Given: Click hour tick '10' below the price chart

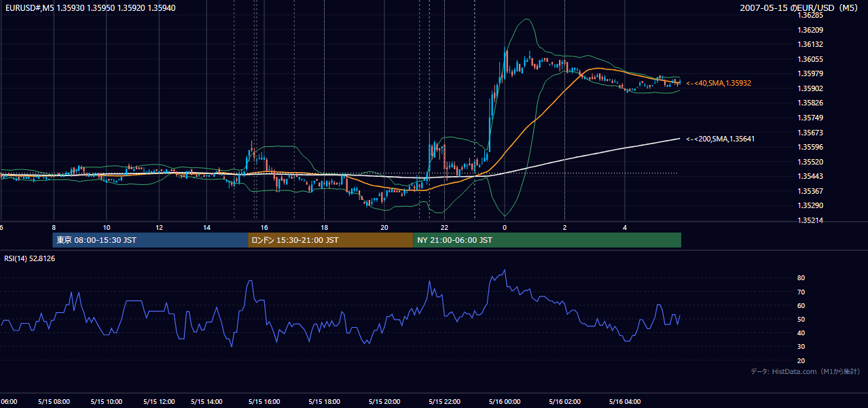Looking at the screenshot, I should tap(107, 227).
